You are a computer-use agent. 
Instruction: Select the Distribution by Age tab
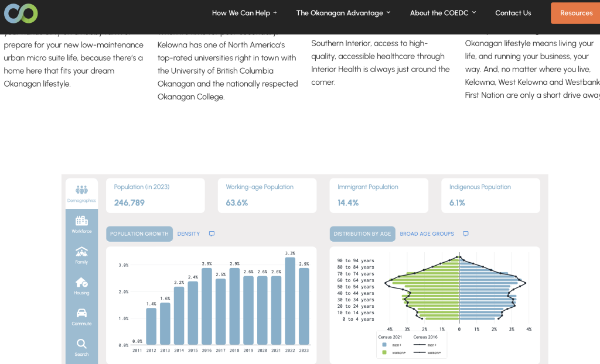362,233
